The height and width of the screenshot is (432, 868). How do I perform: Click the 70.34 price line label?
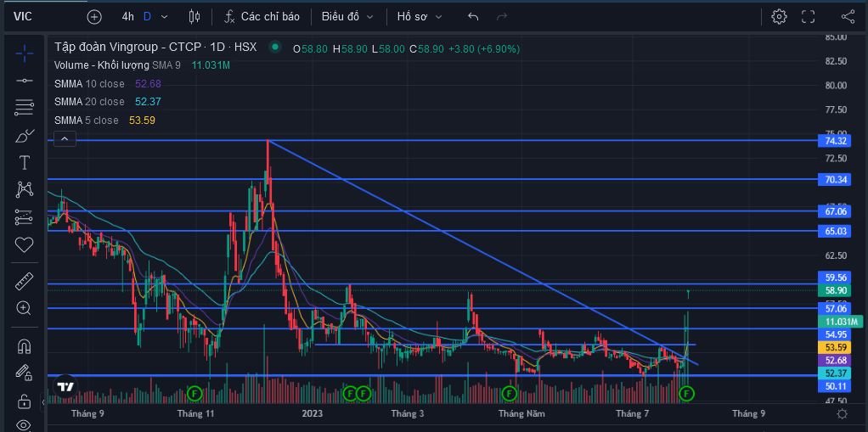[836, 179]
